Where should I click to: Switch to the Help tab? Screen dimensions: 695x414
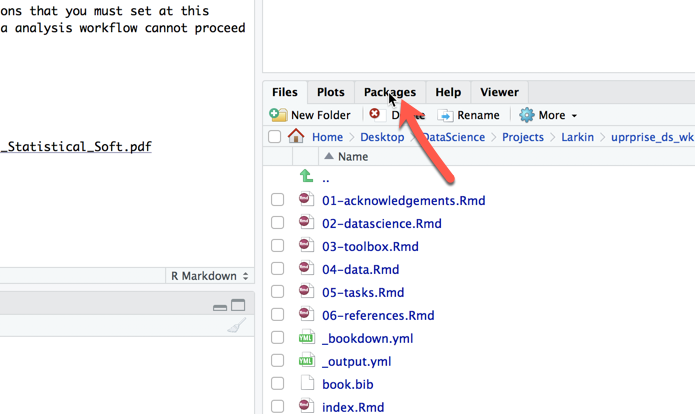click(x=448, y=92)
